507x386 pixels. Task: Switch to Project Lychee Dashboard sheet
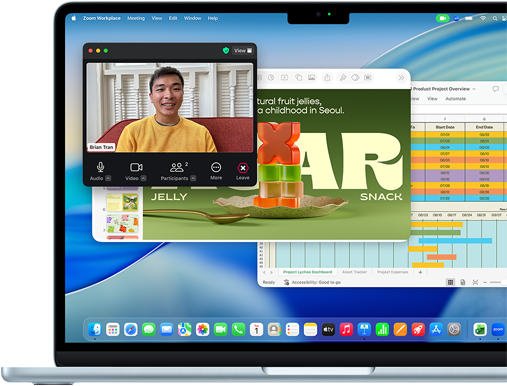point(307,272)
